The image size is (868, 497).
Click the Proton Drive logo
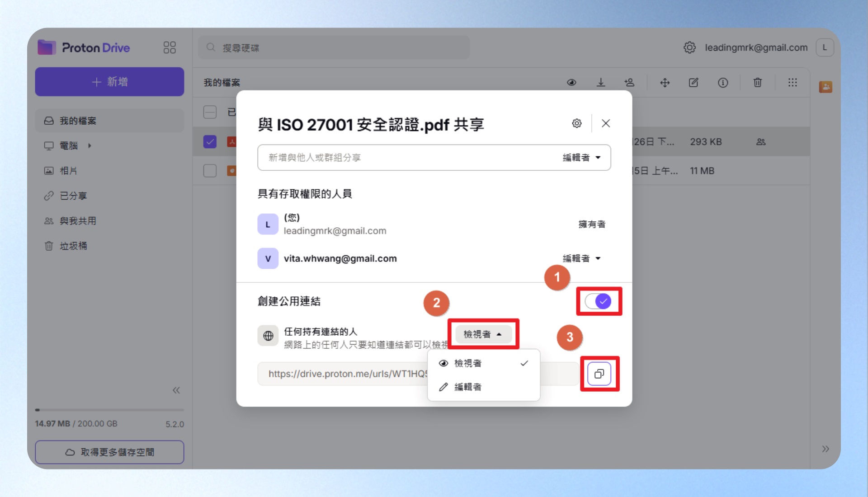coord(84,47)
